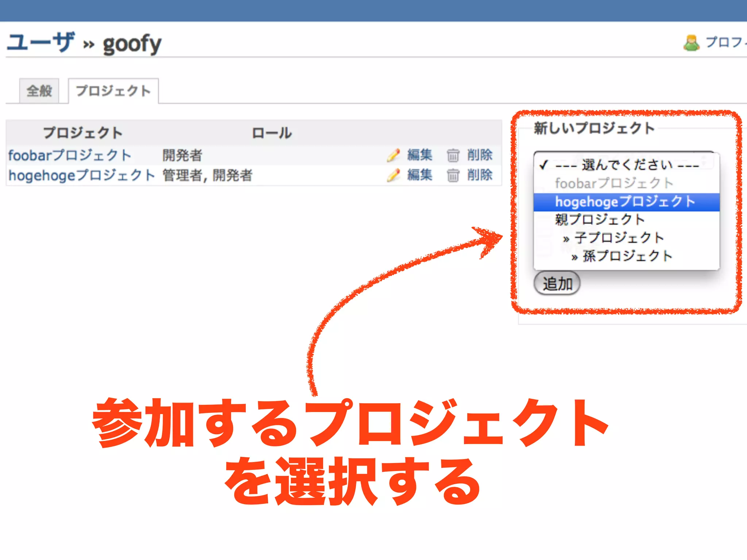The image size is (747, 560).
Task: Switch to the プロジェクト tab
Action: (113, 91)
